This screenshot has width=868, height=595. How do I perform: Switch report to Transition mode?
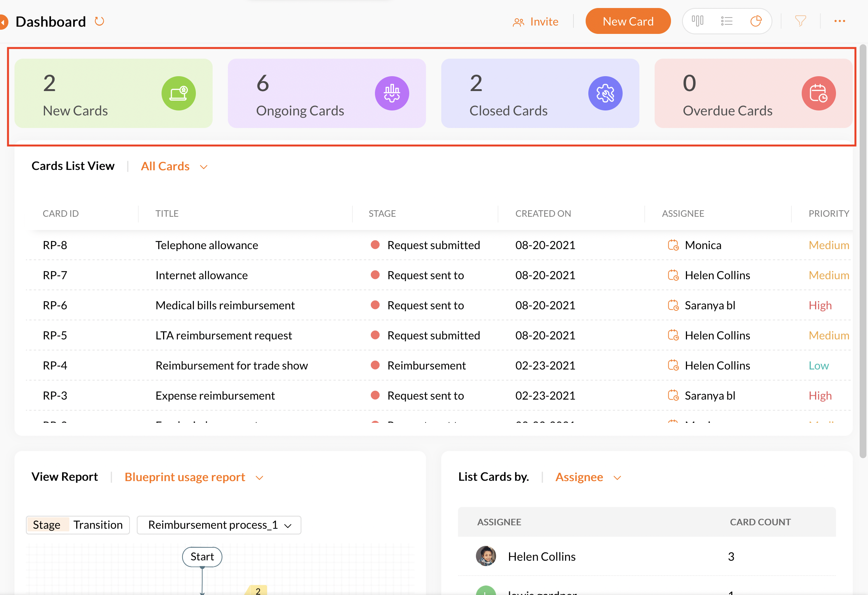[98, 525]
